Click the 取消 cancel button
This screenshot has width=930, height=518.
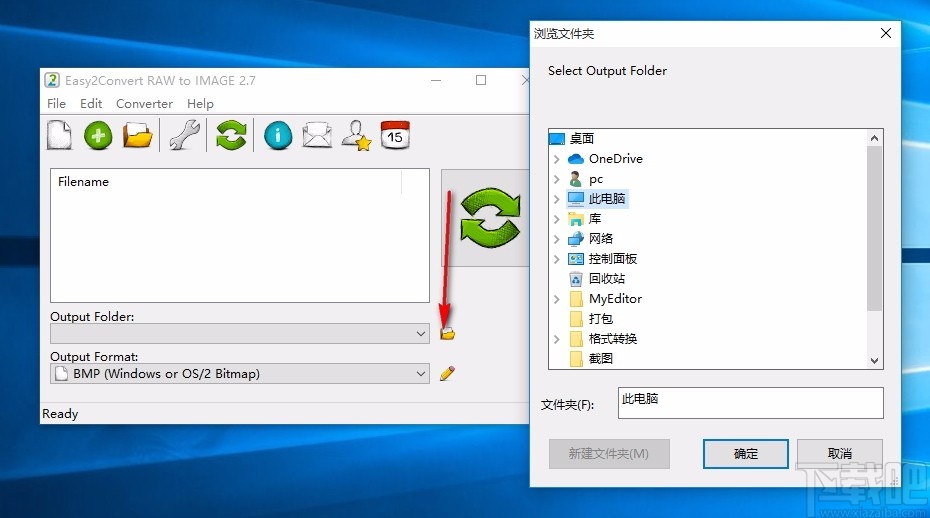[840, 454]
